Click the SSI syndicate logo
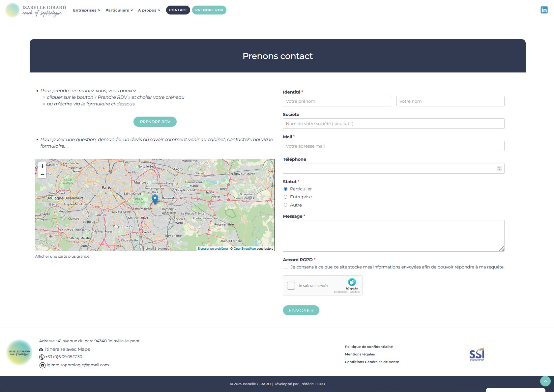Image resolution: width=554 pixels, height=392 pixels. pyautogui.click(x=477, y=354)
